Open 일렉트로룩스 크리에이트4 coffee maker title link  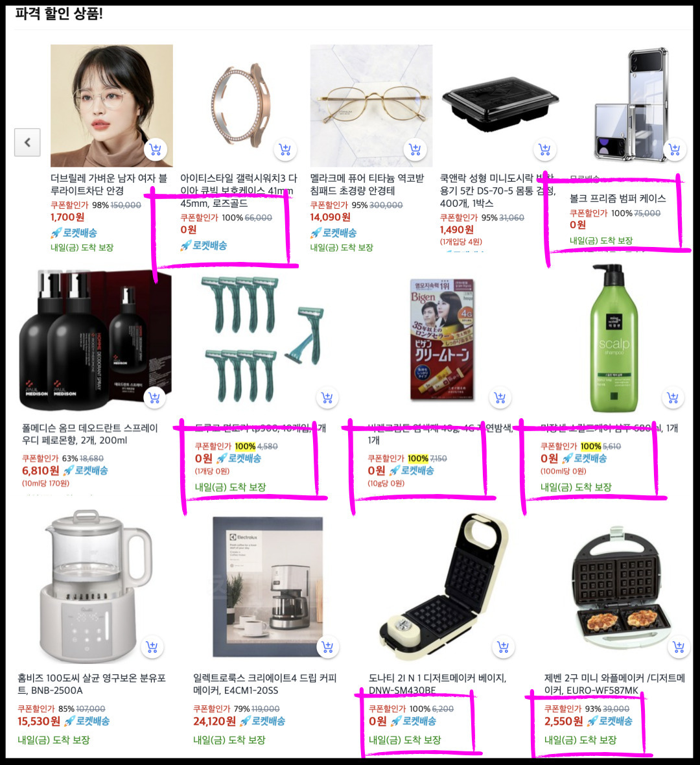(x=265, y=684)
